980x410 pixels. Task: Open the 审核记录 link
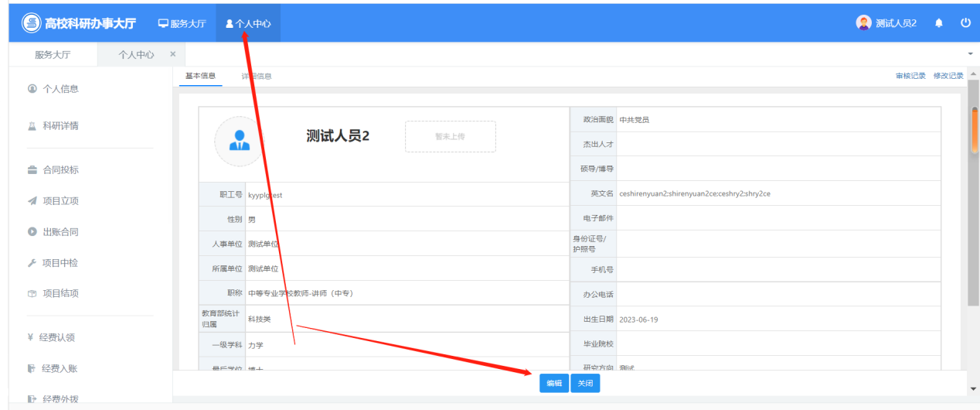(x=910, y=76)
